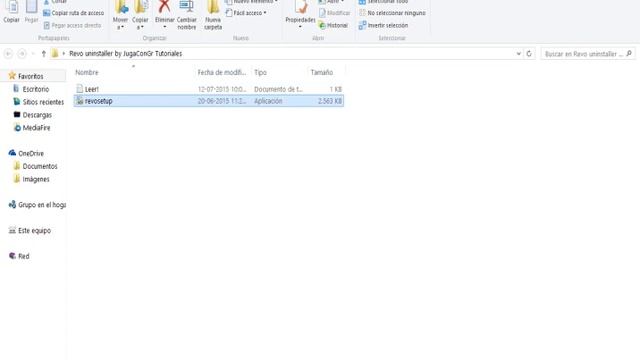Click No seleccionar ninguno

[x=392, y=13]
